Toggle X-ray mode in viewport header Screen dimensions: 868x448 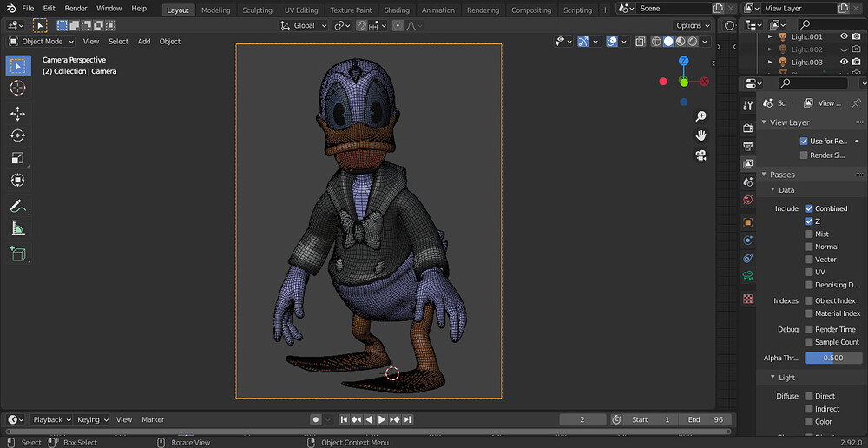(640, 41)
